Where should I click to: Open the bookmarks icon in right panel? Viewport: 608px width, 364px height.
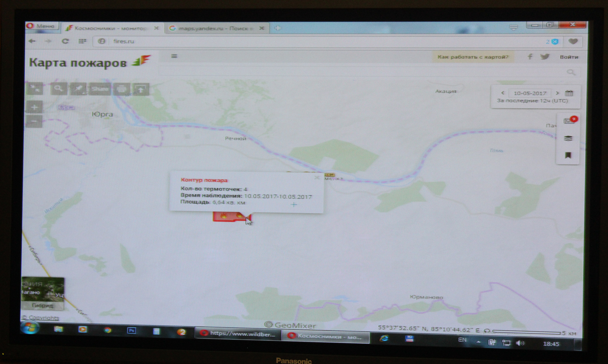click(x=568, y=155)
